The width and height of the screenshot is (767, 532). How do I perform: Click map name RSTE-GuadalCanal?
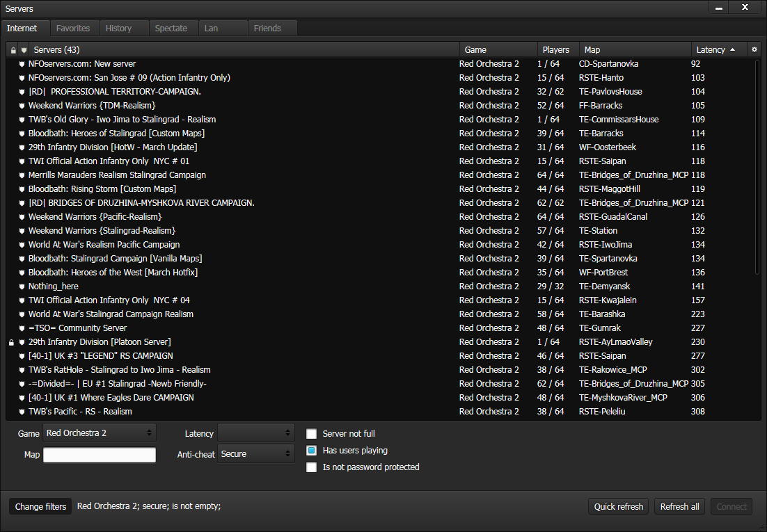(613, 216)
